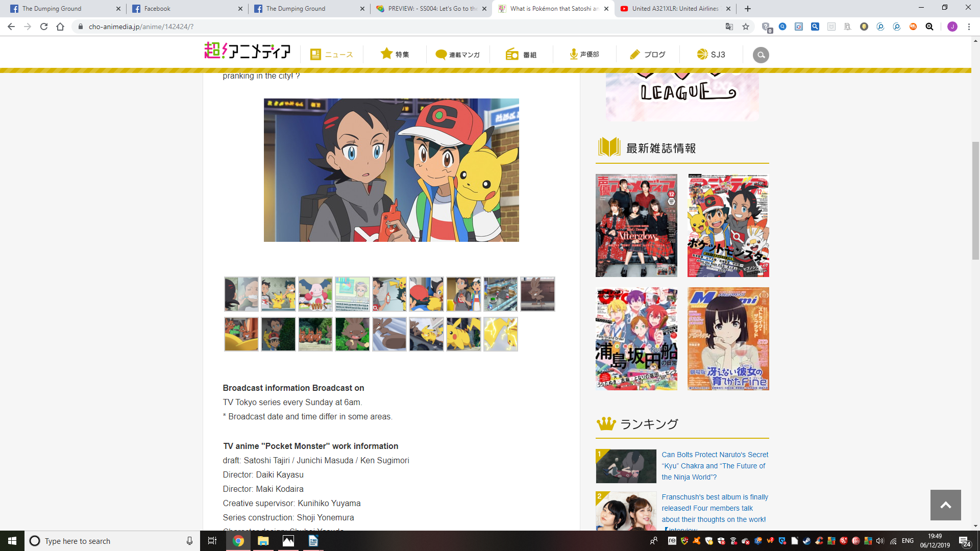Viewport: 980px width, 551px height.
Task: Open the Afterglow magazine cover
Action: 636,226
